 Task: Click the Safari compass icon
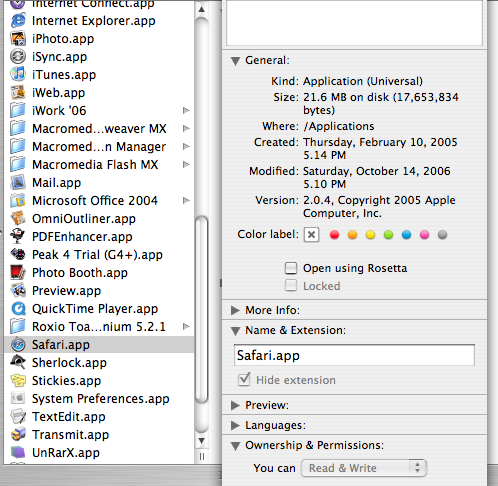(18, 345)
